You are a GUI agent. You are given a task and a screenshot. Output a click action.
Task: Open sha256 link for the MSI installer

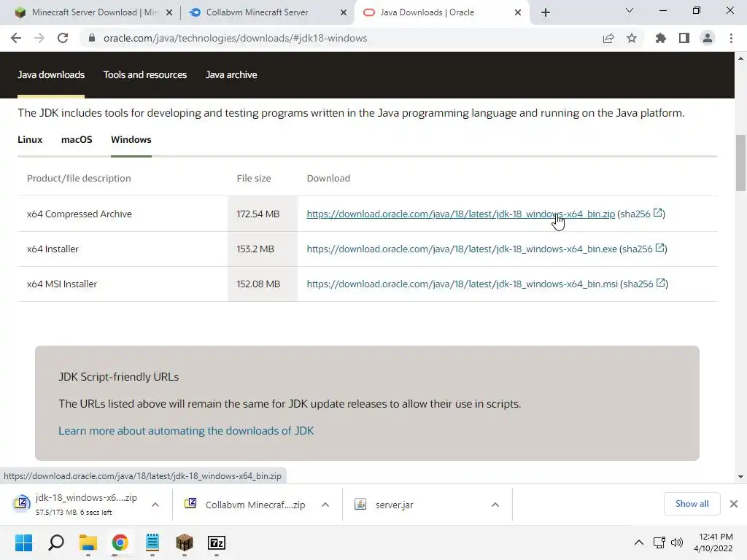tap(644, 284)
